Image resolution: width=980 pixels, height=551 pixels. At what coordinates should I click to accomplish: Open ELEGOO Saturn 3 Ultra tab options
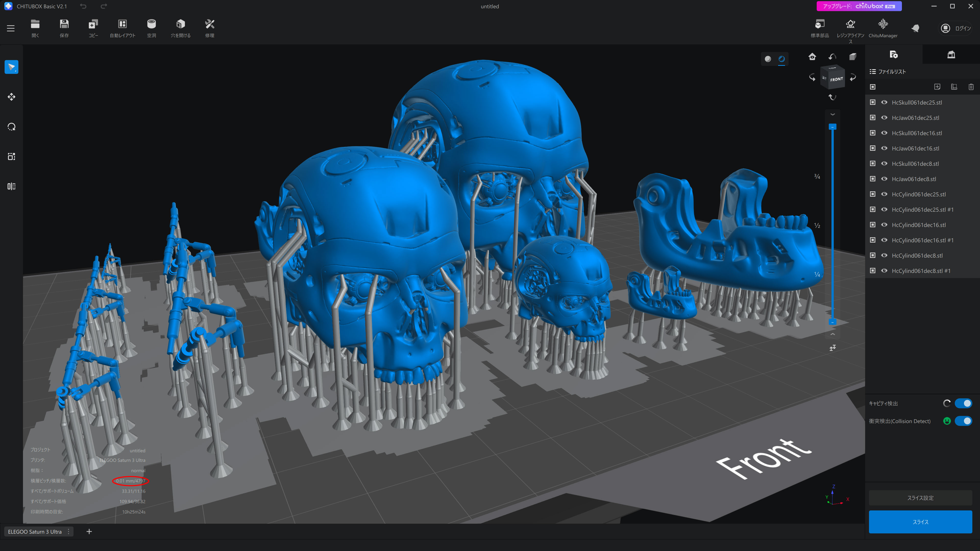68,532
